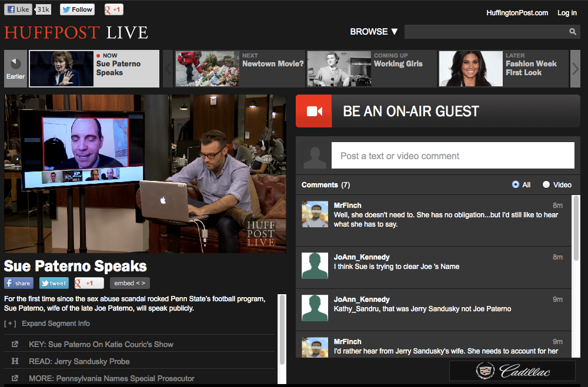588x387 pixels.
Task: Click the red video camera icon
Action: tap(314, 111)
